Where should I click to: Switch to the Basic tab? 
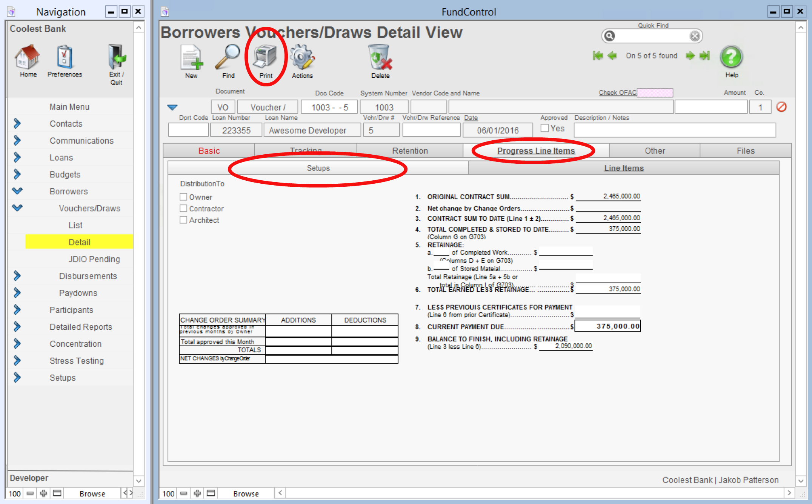(209, 151)
